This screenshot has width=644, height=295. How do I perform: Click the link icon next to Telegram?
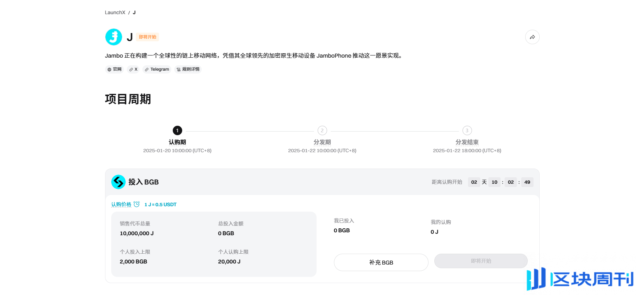click(147, 70)
